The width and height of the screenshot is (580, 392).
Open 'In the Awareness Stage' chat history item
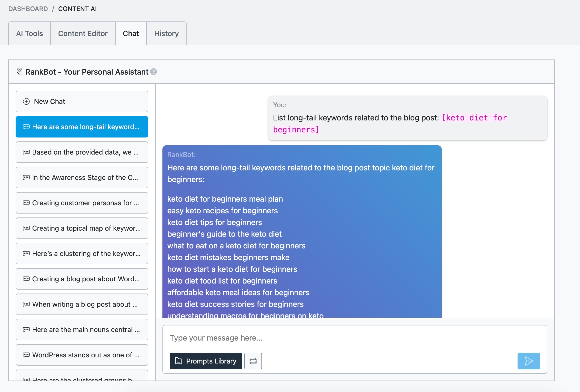(x=82, y=177)
